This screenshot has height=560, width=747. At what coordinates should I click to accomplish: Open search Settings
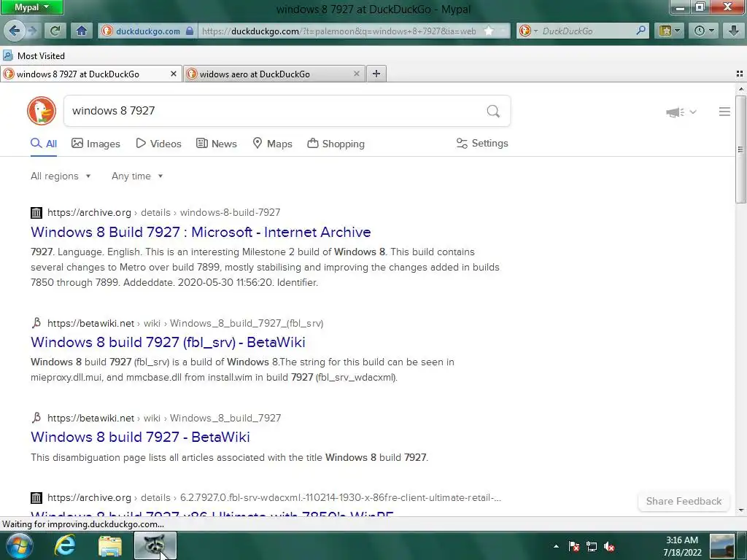pos(482,144)
